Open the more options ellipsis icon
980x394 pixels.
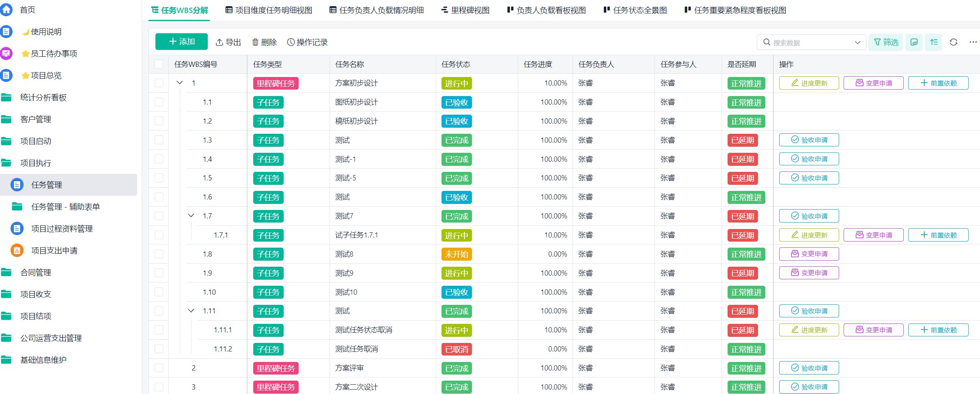click(x=973, y=42)
